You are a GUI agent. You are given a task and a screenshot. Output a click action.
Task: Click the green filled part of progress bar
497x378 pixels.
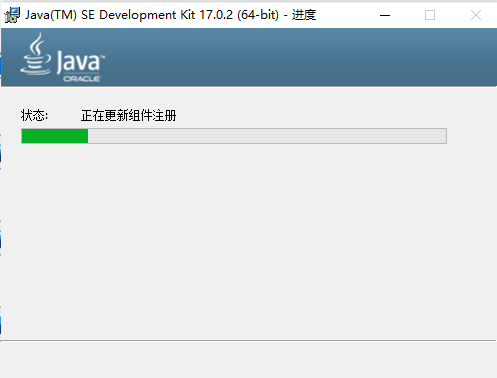(x=55, y=136)
